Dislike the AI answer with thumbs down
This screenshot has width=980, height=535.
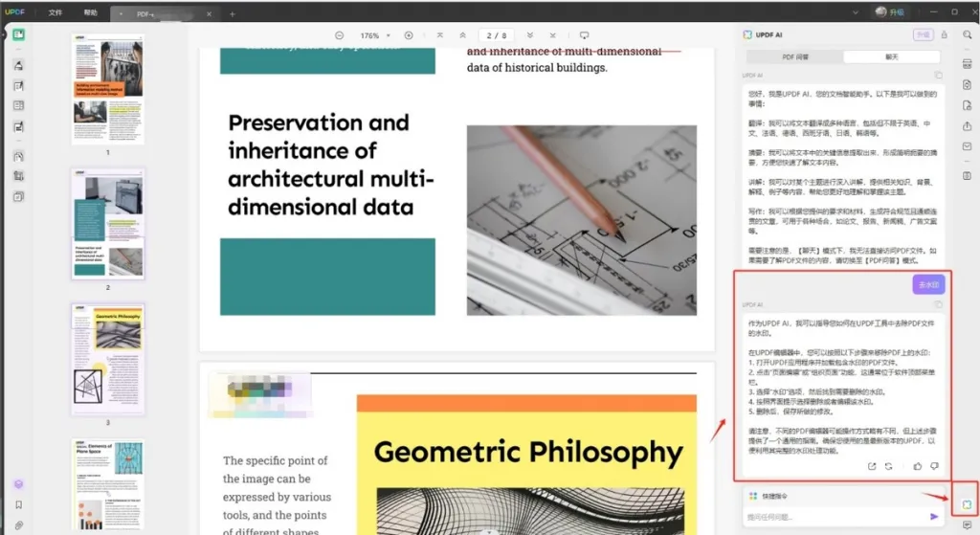[x=934, y=466]
